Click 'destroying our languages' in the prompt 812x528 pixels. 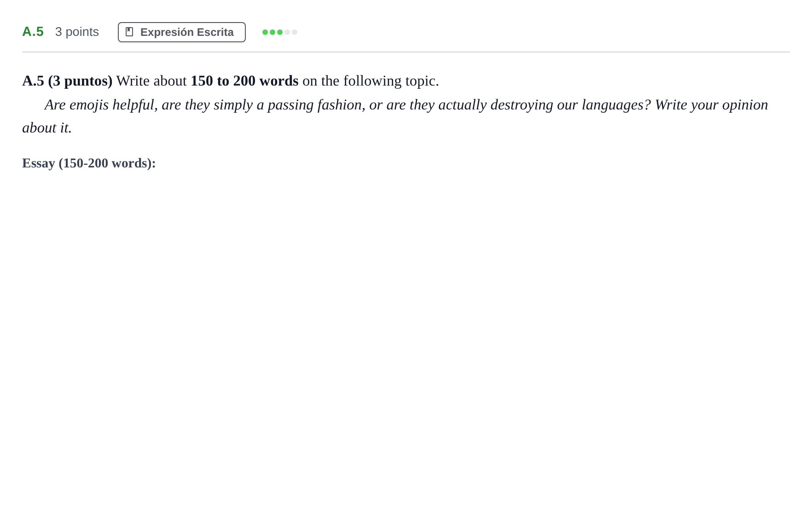567,105
